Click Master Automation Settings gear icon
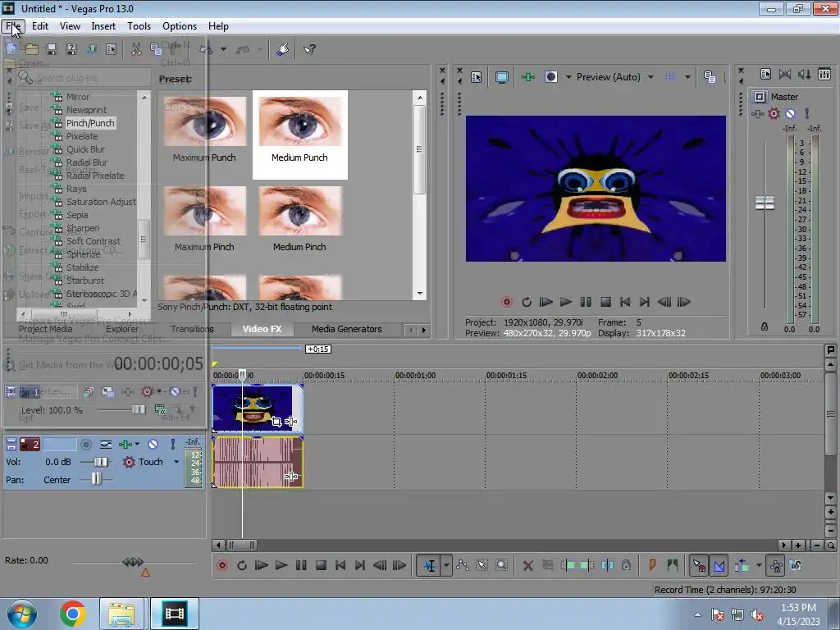 pos(774,113)
